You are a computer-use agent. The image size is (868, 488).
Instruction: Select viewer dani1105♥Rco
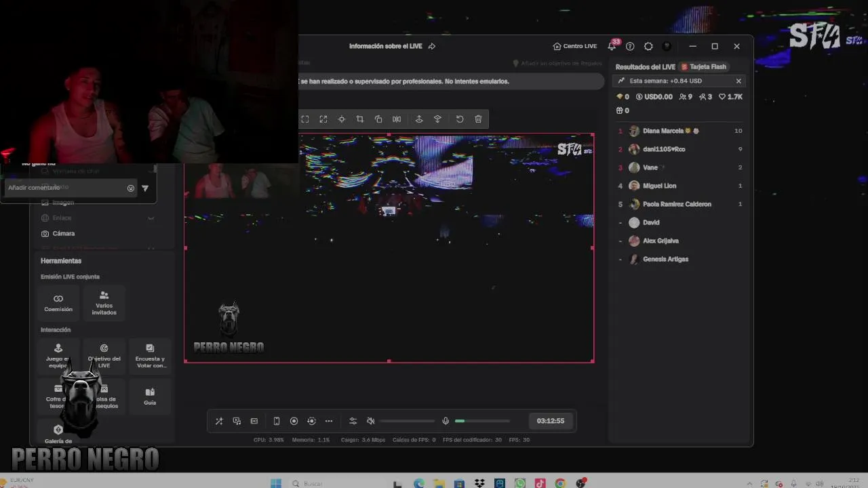680,149
